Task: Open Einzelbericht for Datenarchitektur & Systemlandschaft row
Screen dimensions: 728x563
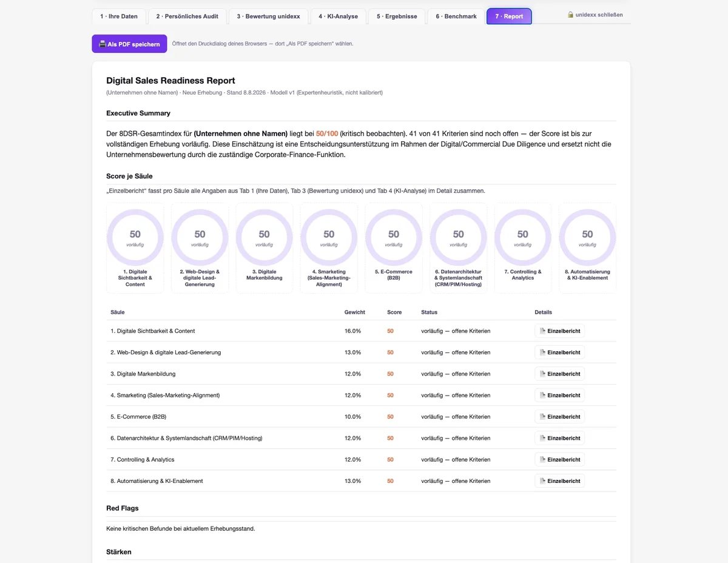Action: tap(559, 438)
